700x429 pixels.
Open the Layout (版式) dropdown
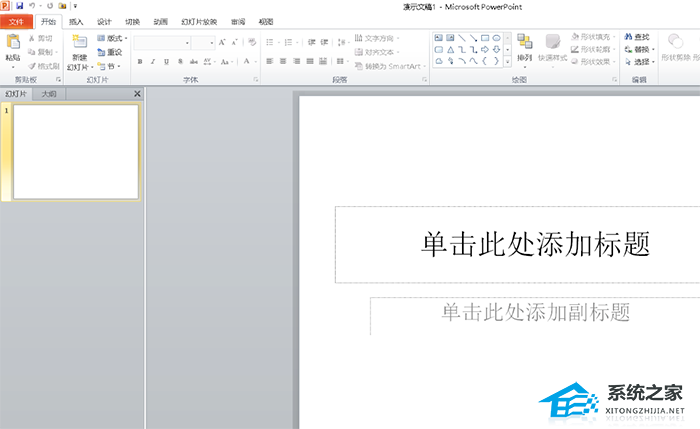111,39
